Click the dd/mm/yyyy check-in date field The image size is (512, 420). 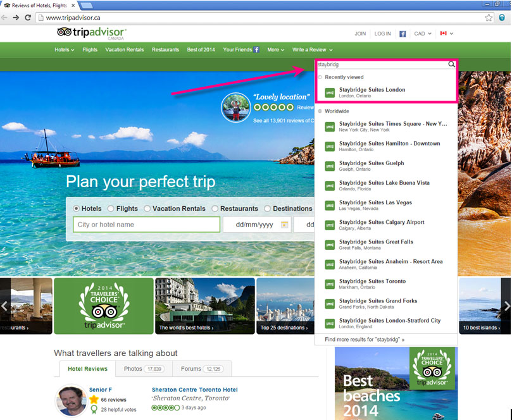[x=257, y=225]
